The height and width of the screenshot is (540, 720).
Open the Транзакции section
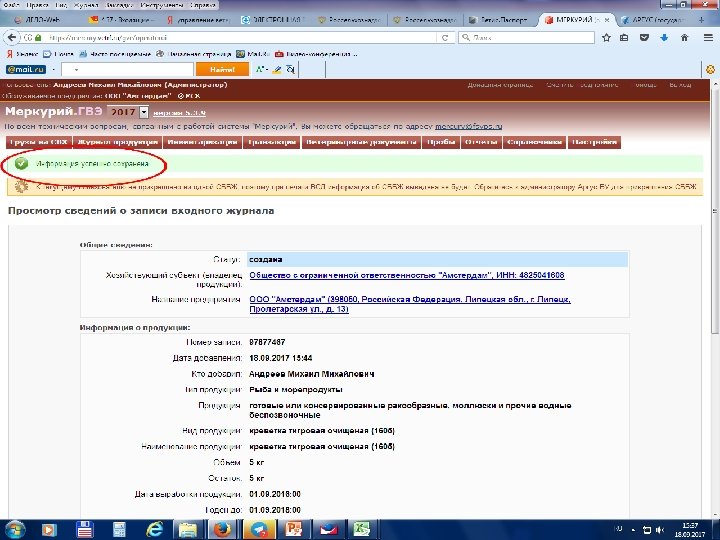point(272,142)
